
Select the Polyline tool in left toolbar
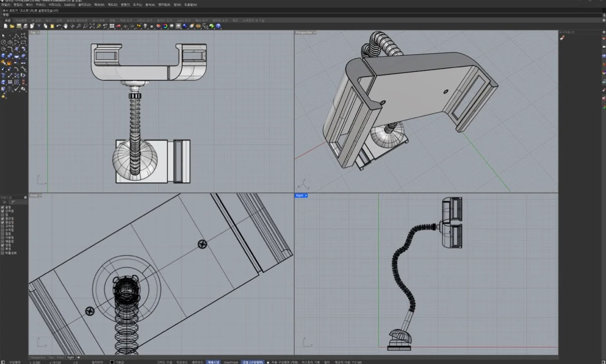(x=17, y=36)
